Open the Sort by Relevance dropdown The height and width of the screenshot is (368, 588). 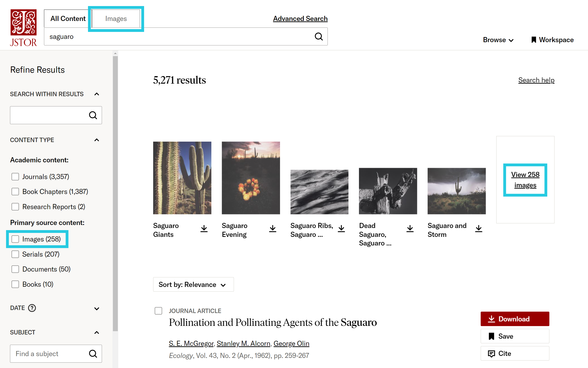[x=193, y=285]
